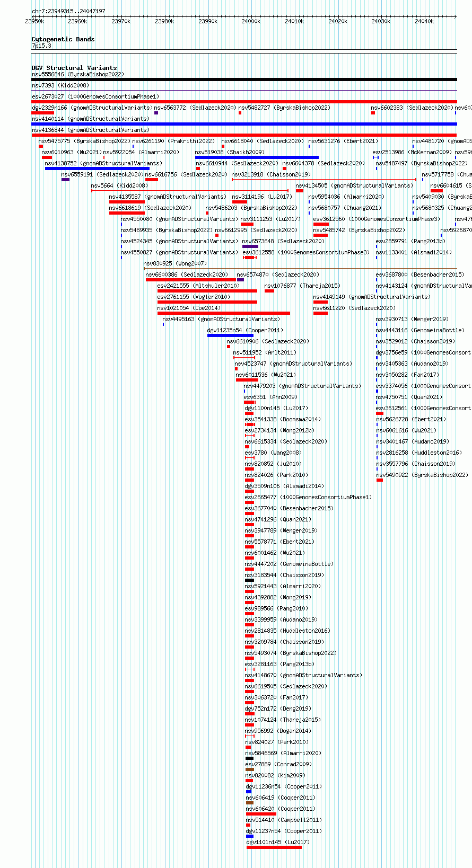472x868 pixels.
Task: Open dgv752n172 (Deng2019) variant
Action: 278,708
